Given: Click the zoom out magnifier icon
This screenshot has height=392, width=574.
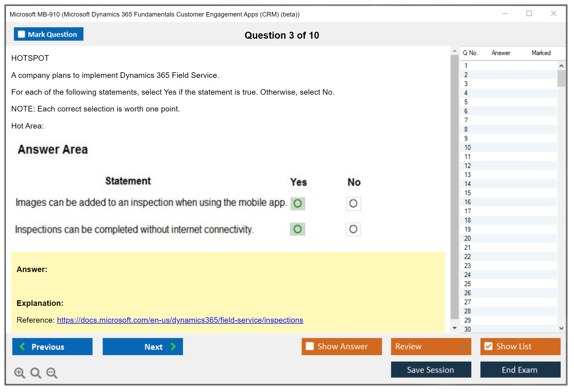Looking at the screenshot, I should point(52,373).
